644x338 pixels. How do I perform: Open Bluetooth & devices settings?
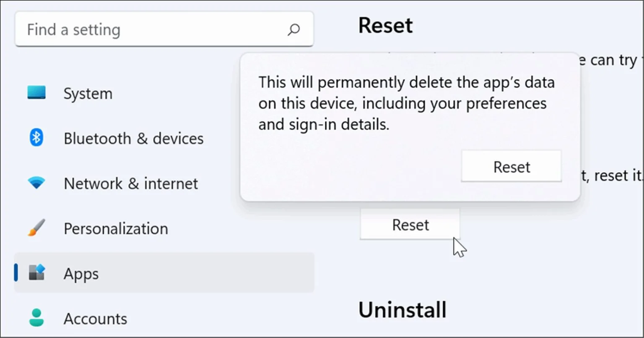(x=133, y=138)
